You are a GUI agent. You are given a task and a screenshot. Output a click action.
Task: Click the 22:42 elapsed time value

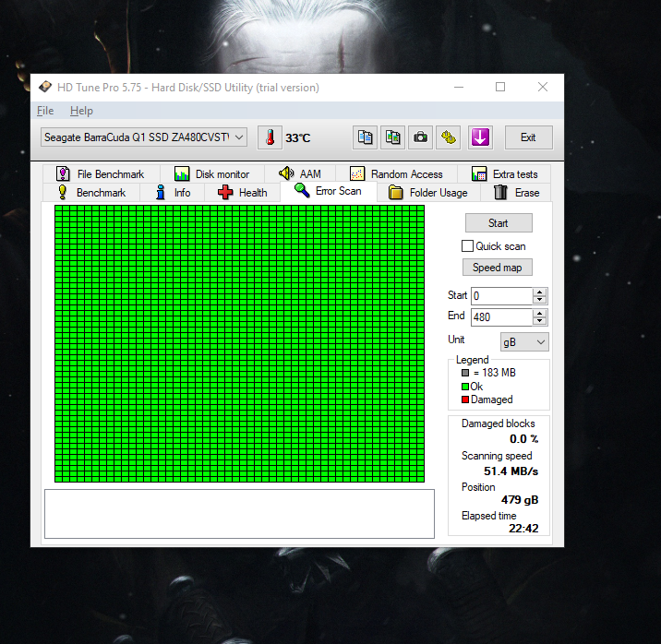[x=523, y=529]
